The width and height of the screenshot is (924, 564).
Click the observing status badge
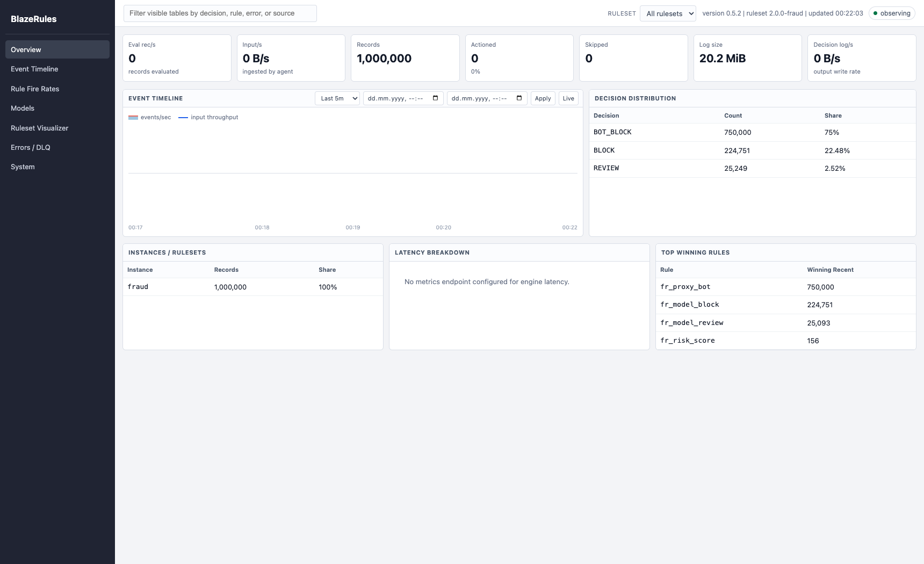(892, 13)
